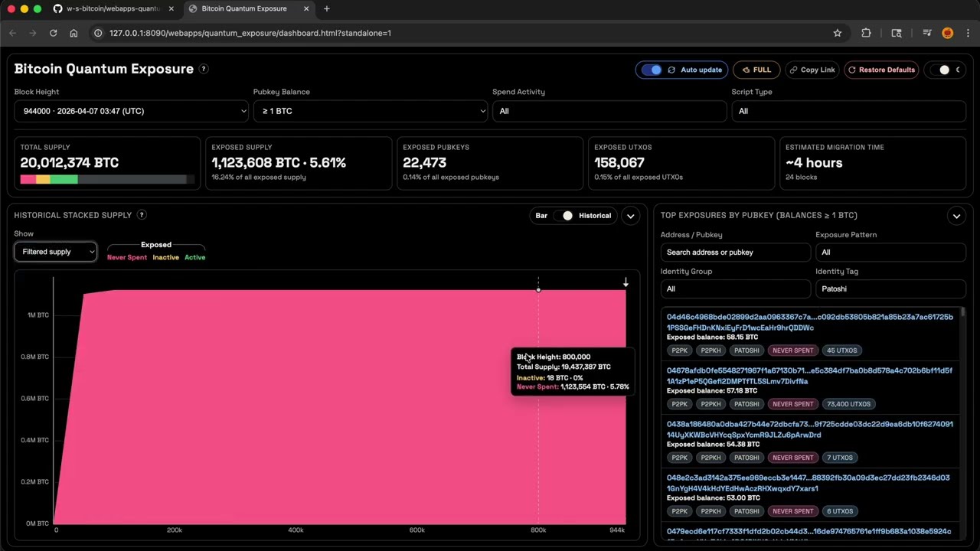Click the 7 UTXOS tag
The height and width of the screenshot is (551, 980).
840,458
